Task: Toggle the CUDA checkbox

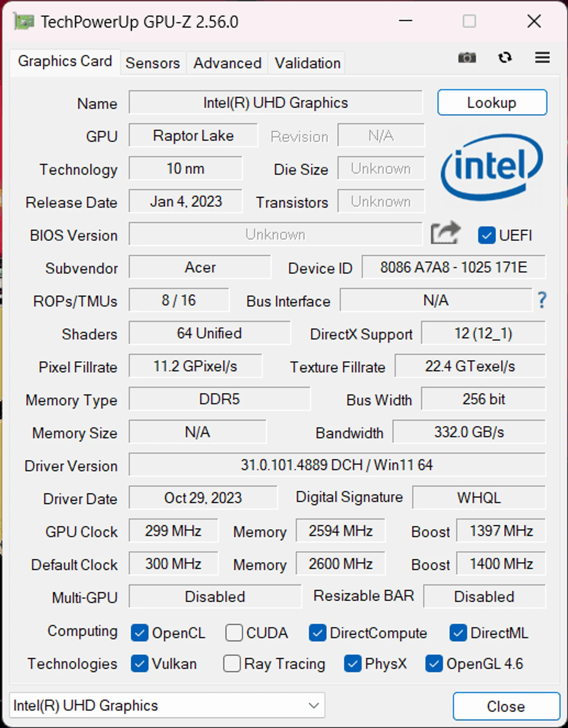Action: tap(234, 633)
